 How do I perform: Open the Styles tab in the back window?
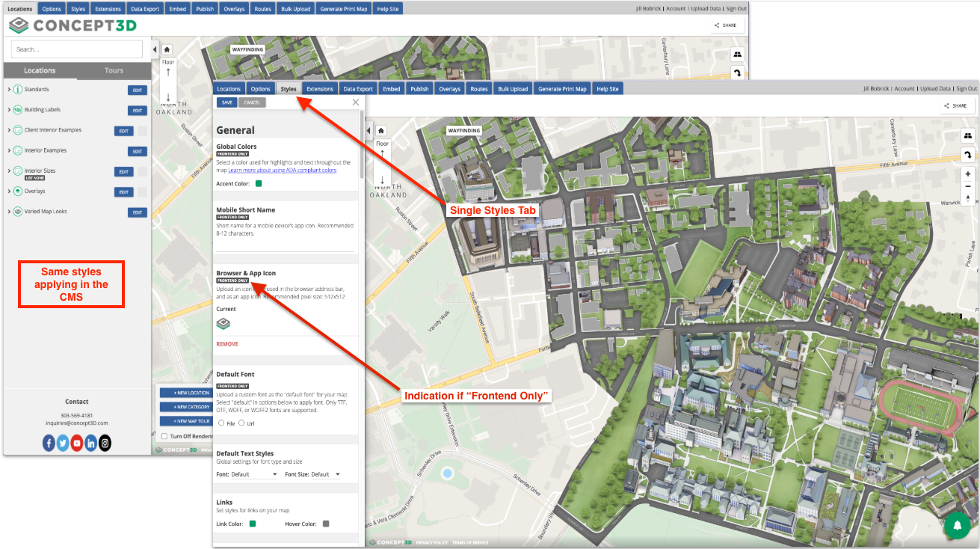click(78, 9)
